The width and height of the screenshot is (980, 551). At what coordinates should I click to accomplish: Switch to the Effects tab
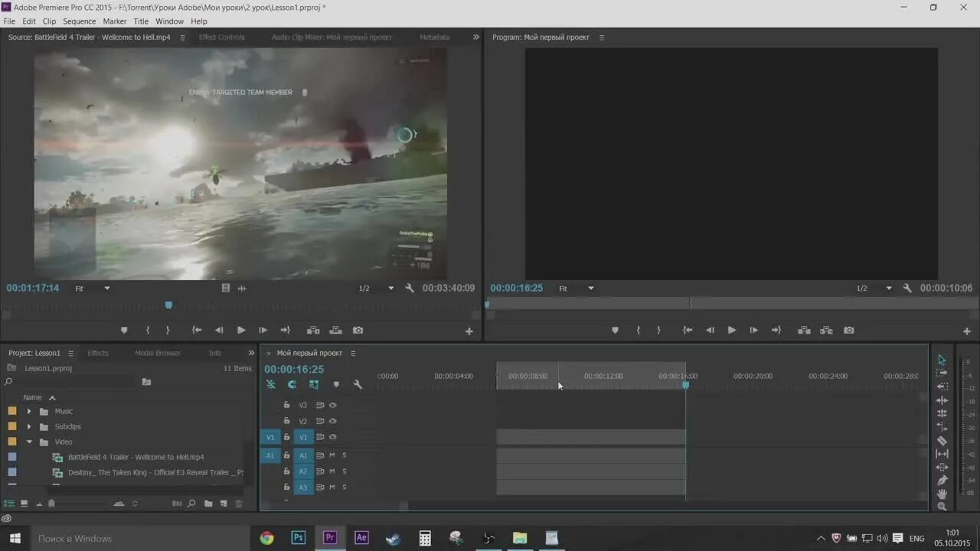click(98, 353)
